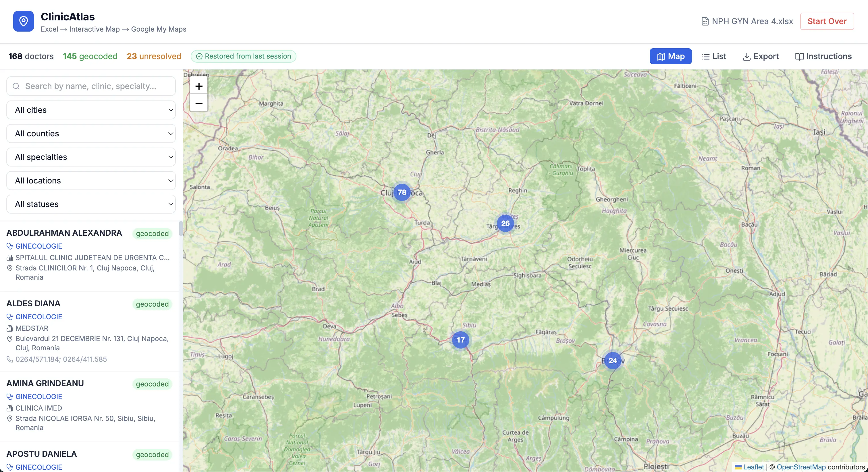The height and width of the screenshot is (472, 868).
Task: Click the ClinicAtlas pin logo icon
Action: [x=23, y=21]
